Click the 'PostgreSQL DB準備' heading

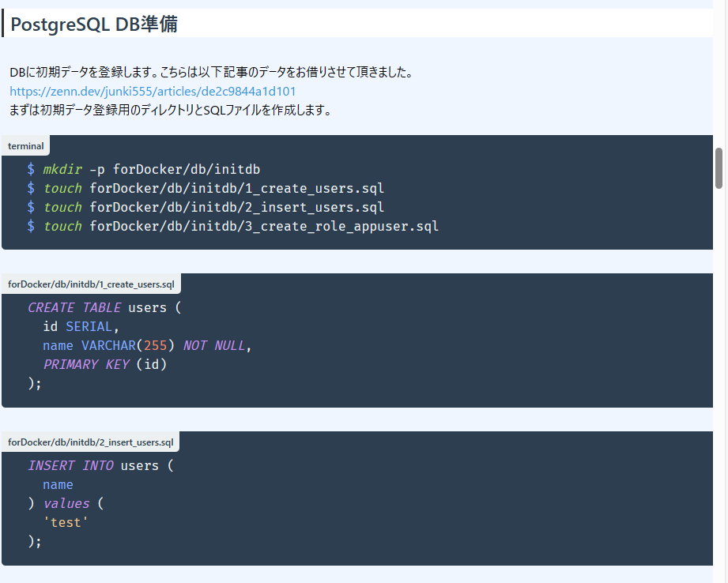point(94,24)
